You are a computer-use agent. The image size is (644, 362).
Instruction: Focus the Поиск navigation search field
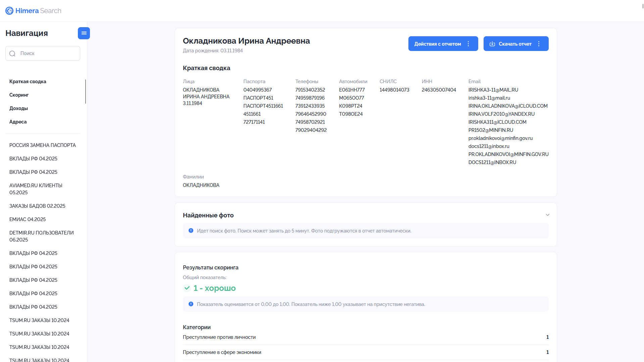[x=43, y=53]
